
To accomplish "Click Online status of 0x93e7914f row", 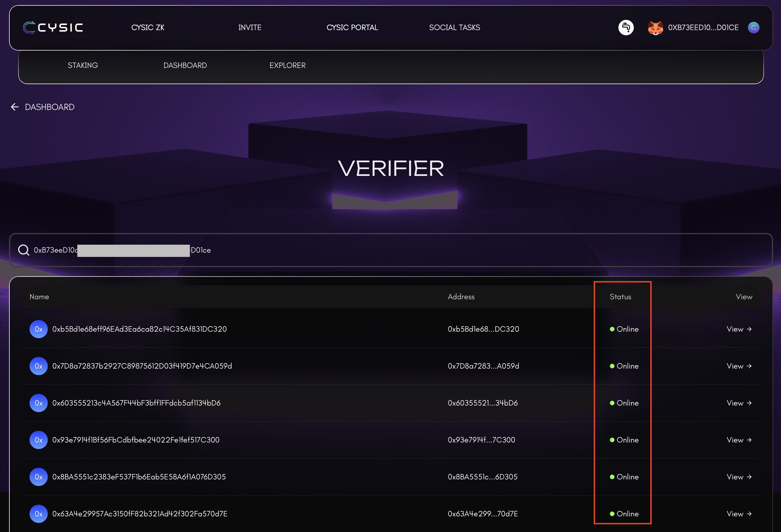I will (624, 440).
